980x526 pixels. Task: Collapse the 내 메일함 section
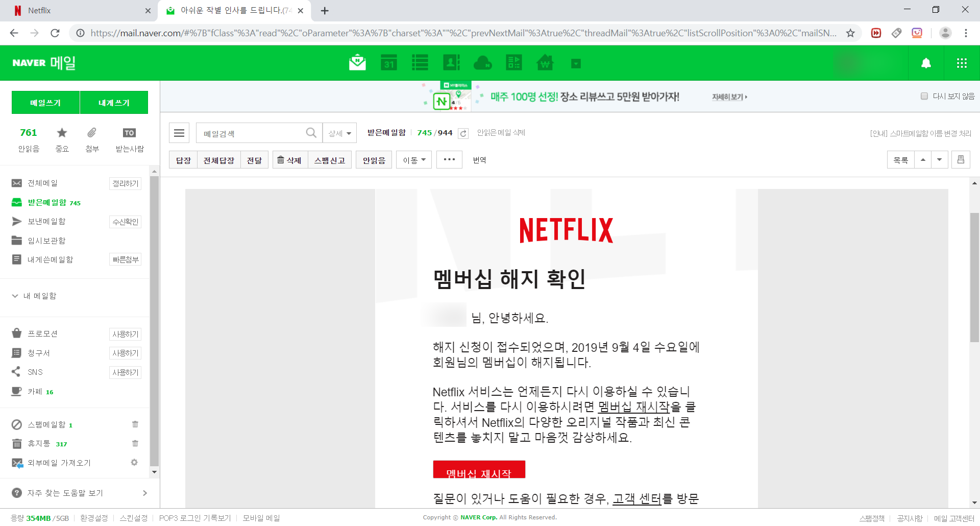tap(15, 296)
